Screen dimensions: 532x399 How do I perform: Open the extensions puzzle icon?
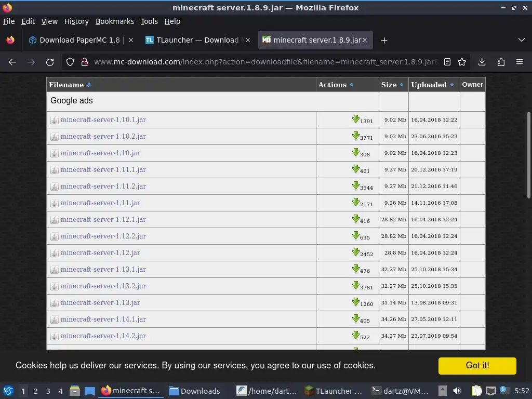[501, 62]
